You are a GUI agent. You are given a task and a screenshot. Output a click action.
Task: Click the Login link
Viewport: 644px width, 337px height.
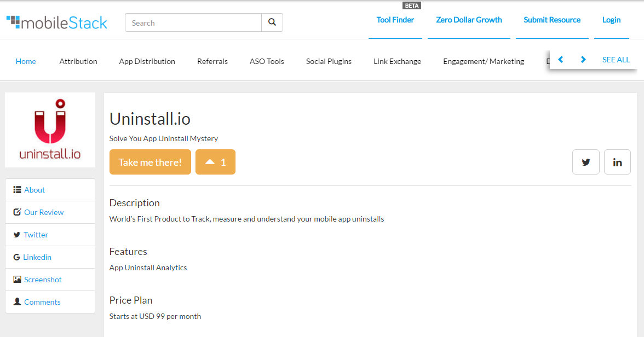(x=611, y=20)
